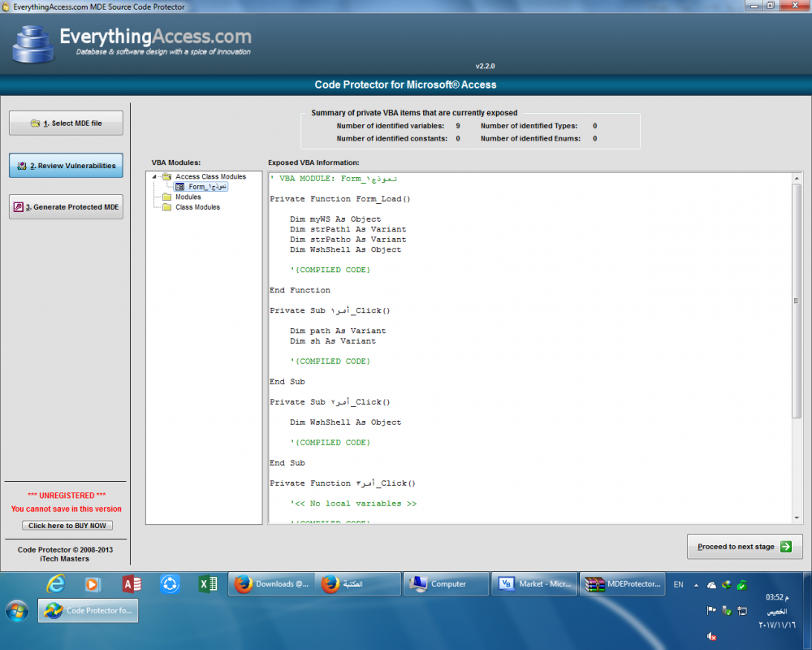Click 'Dim path As Variant' line
The width and height of the screenshot is (812, 650).
[338, 331]
